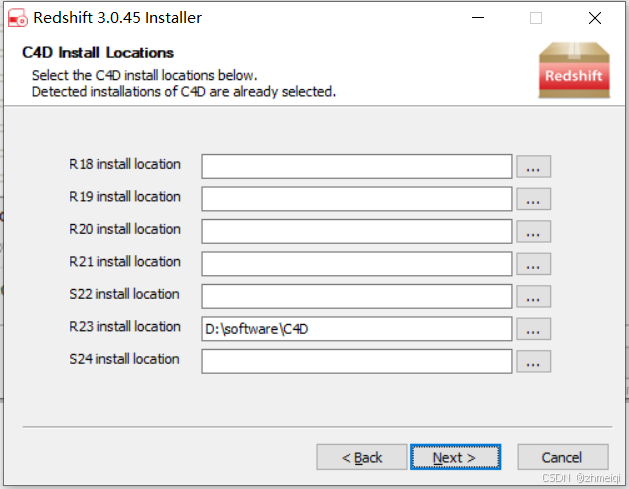Browse for S24 install location
The width and height of the screenshot is (629, 489).
point(533,361)
